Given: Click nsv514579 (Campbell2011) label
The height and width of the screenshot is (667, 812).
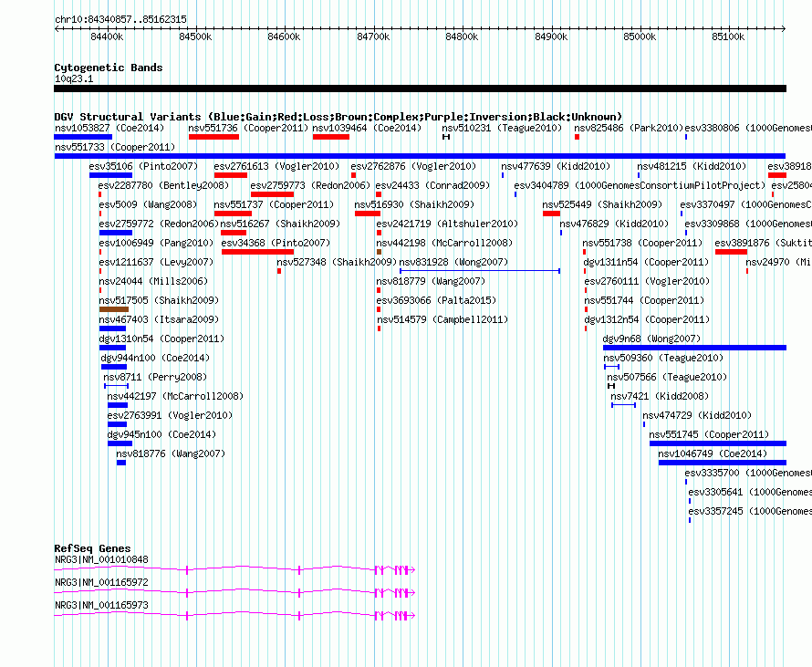Looking at the screenshot, I should [x=442, y=319].
